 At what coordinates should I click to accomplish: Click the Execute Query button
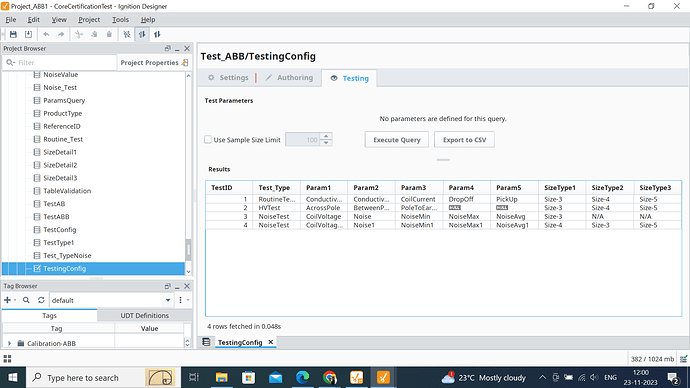(x=396, y=139)
